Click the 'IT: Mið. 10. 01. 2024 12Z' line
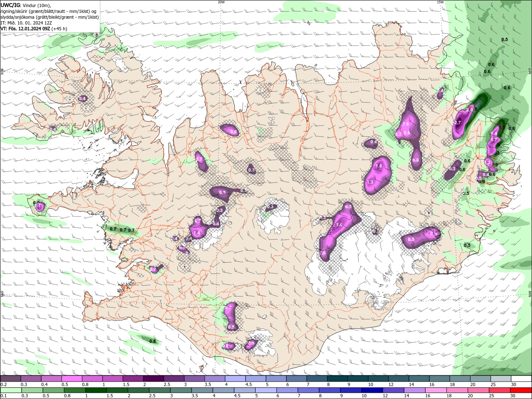 26,23
